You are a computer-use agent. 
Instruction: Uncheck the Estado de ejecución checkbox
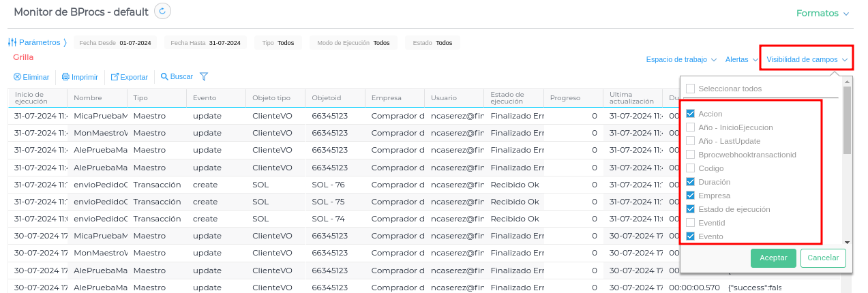pyautogui.click(x=691, y=209)
